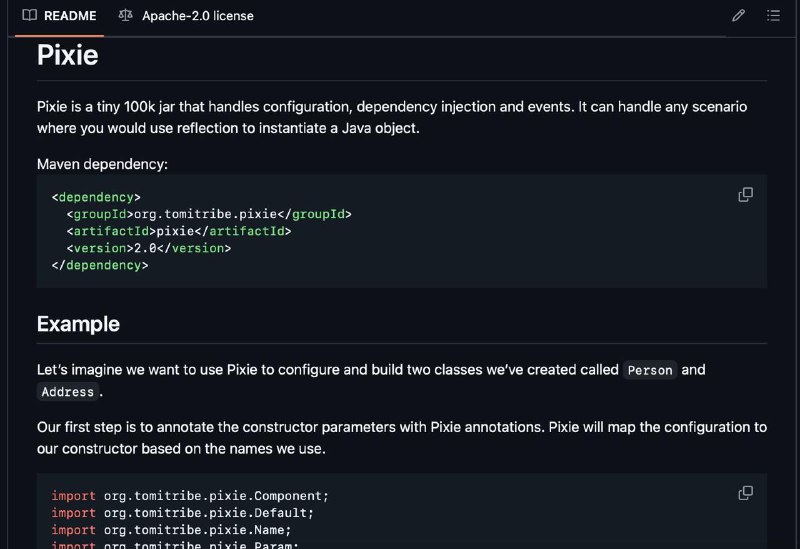The image size is (800, 549).
Task: Click the Pixie heading
Action: pos(67,55)
